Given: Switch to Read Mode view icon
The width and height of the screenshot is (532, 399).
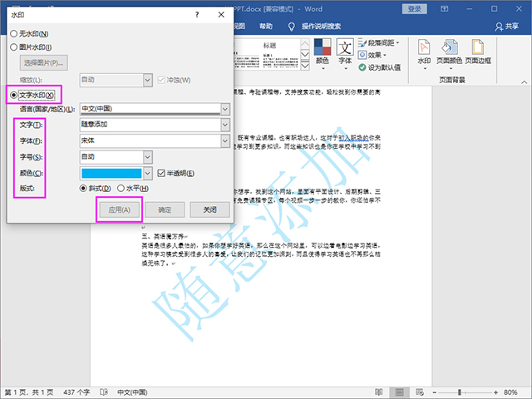Looking at the screenshot, I should tap(379, 392).
